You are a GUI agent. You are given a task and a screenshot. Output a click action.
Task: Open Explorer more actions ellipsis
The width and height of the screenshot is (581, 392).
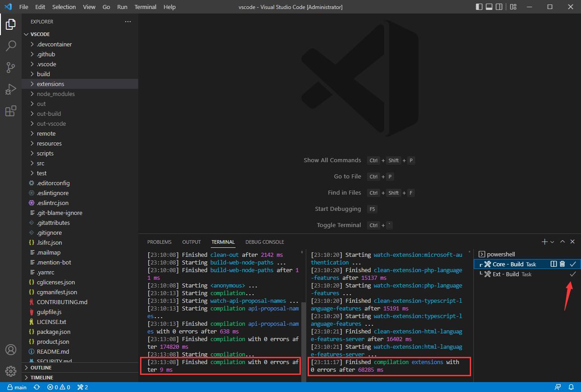point(128,22)
